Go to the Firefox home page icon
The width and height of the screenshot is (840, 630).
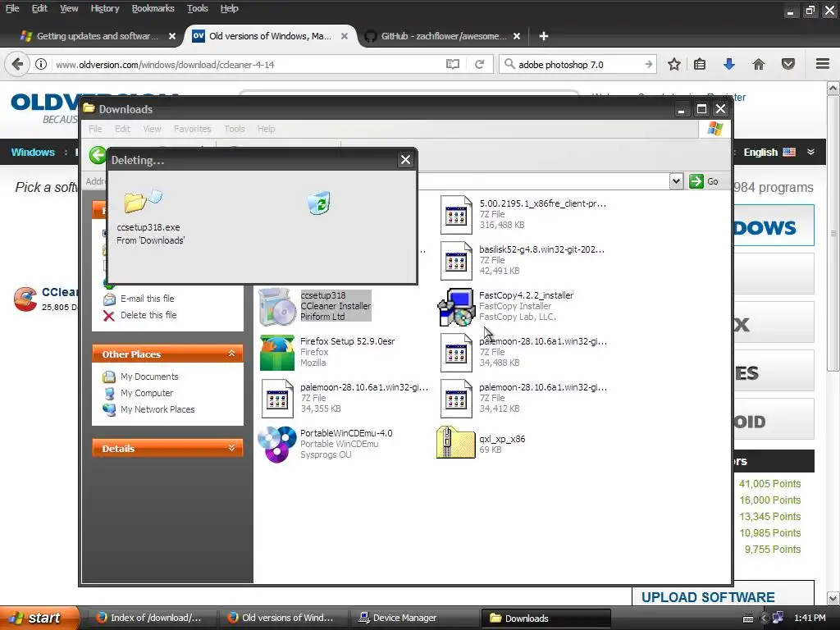[x=759, y=64]
